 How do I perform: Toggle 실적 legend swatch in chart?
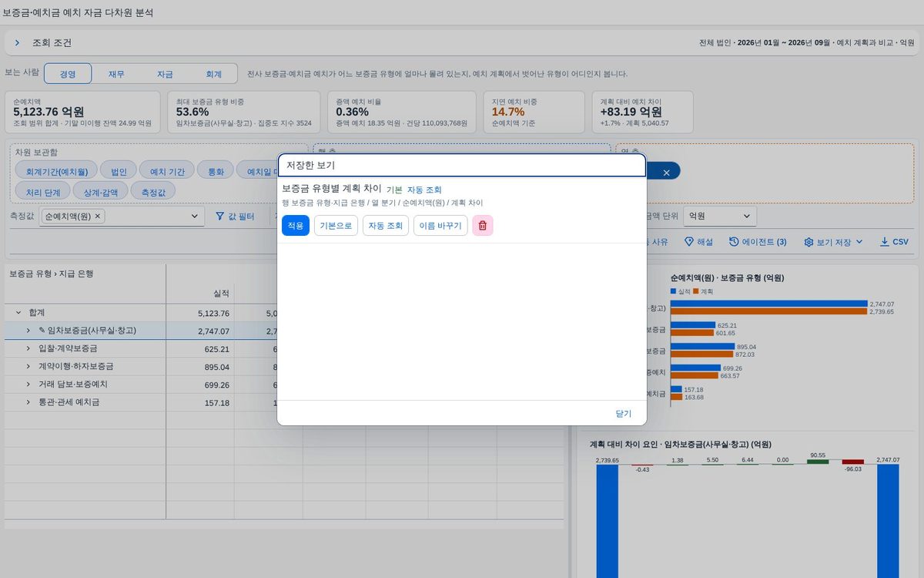674,291
